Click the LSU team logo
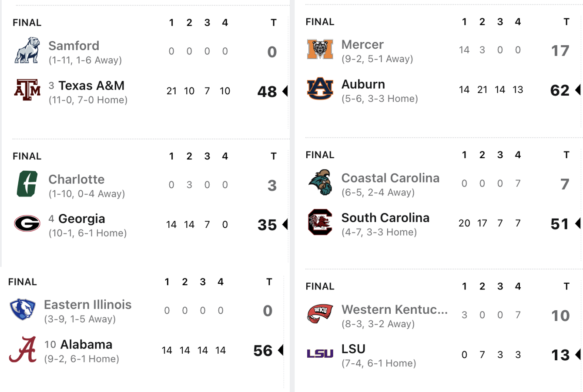 pyautogui.click(x=320, y=354)
